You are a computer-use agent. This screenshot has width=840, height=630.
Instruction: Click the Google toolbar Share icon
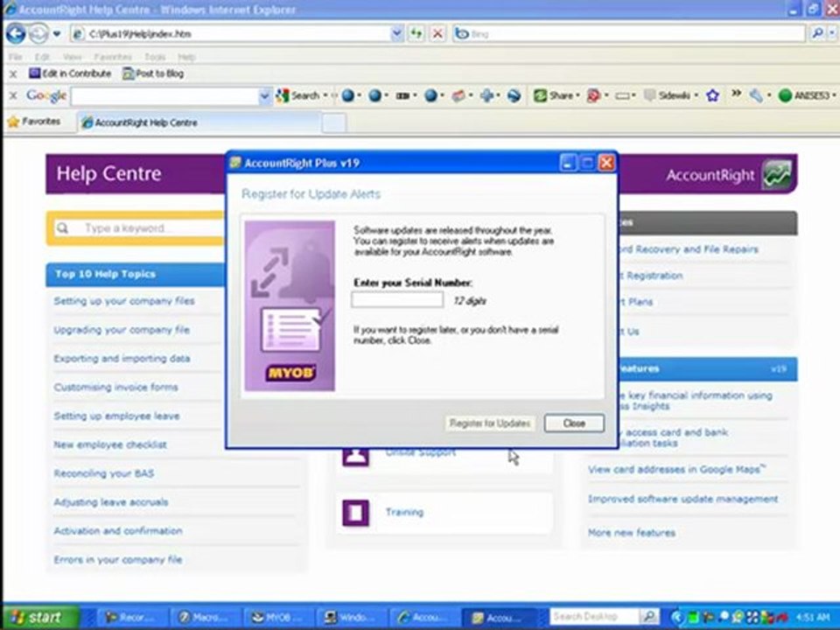point(540,96)
